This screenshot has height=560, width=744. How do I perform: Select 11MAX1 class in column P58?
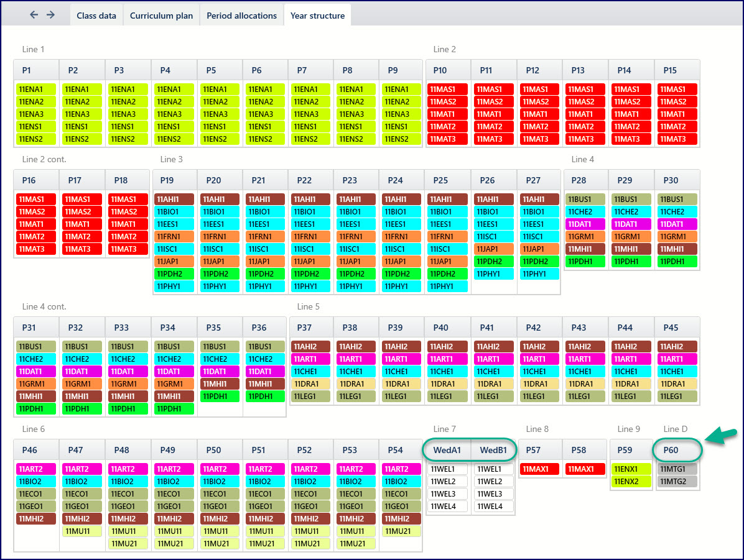click(585, 469)
